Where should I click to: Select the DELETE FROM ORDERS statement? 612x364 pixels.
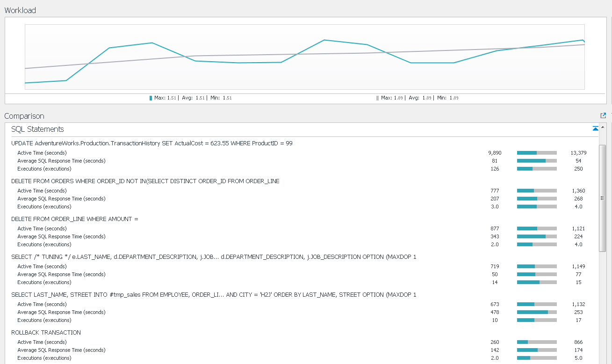(145, 181)
